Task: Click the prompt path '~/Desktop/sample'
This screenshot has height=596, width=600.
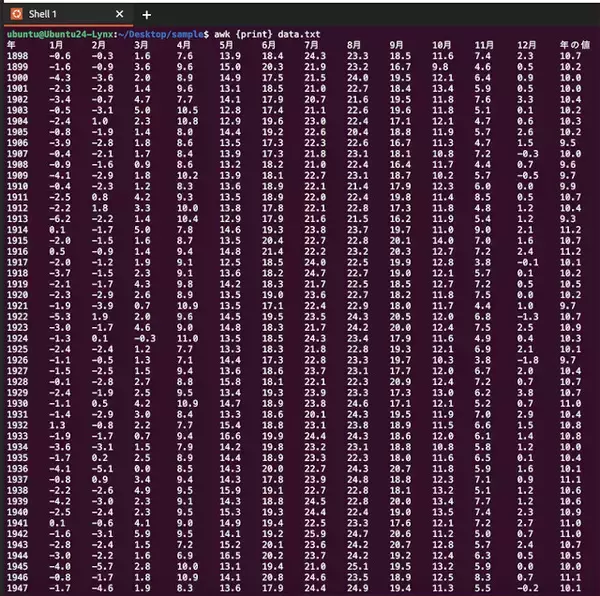Action: [161, 34]
